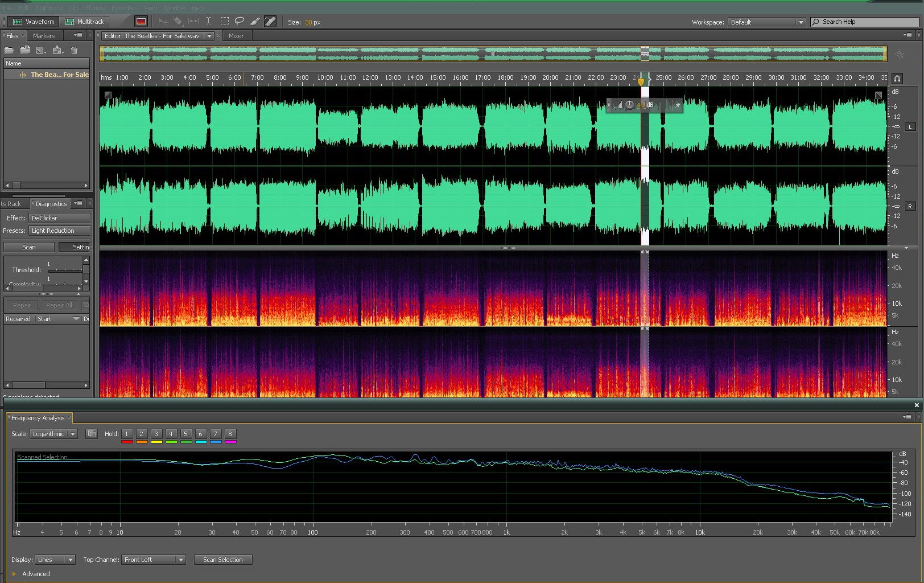This screenshot has width=924, height=583.
Task: Click the Scan Selection button
Action: (222, 560)
